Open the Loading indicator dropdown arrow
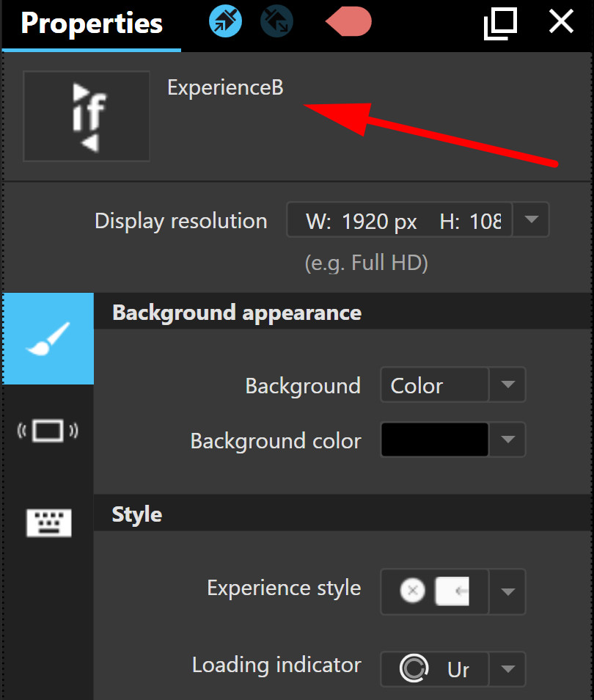 508,668
